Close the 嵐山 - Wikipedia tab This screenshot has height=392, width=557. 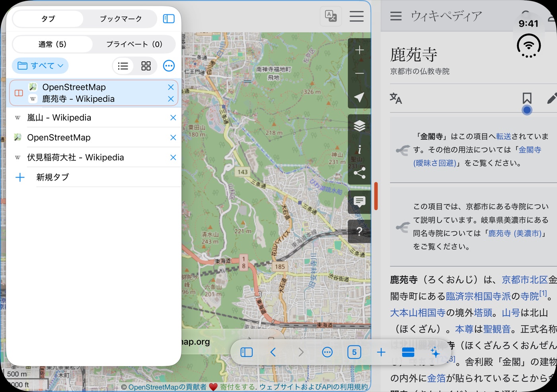173,118
